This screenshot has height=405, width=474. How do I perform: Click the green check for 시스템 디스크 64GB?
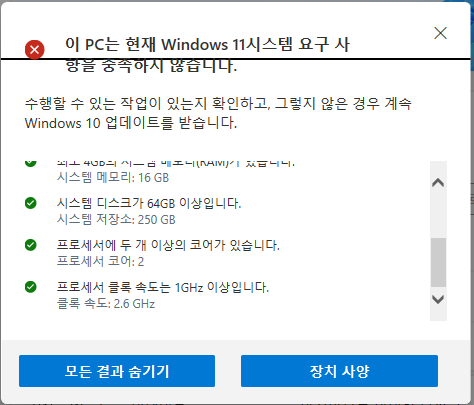(31, 203)
